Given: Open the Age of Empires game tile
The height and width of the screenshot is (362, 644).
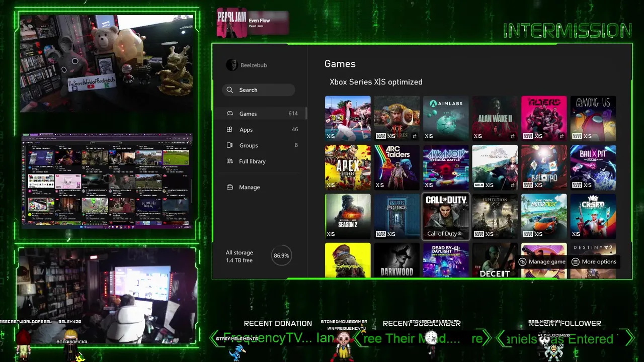Looking at the screenshot, I should click(397, 118).
